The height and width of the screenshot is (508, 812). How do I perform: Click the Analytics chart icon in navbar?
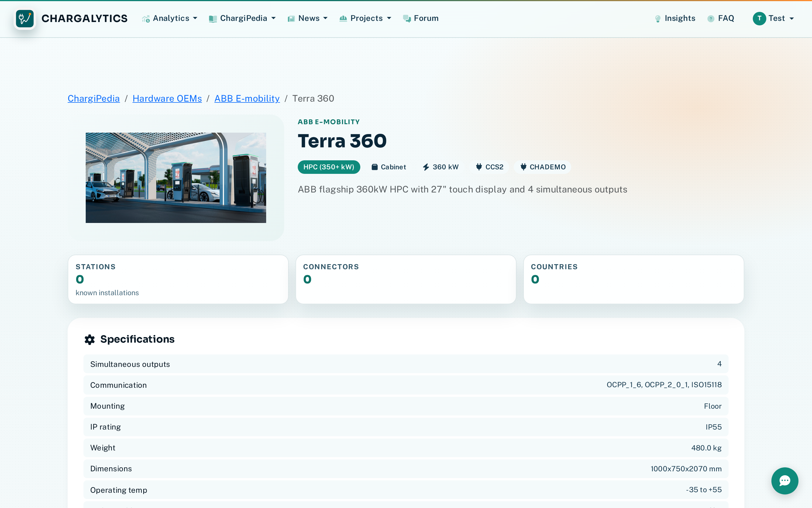[145, 19]
